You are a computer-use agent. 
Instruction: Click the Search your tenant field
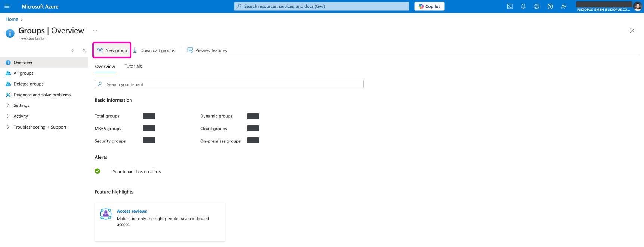[229, 84]
